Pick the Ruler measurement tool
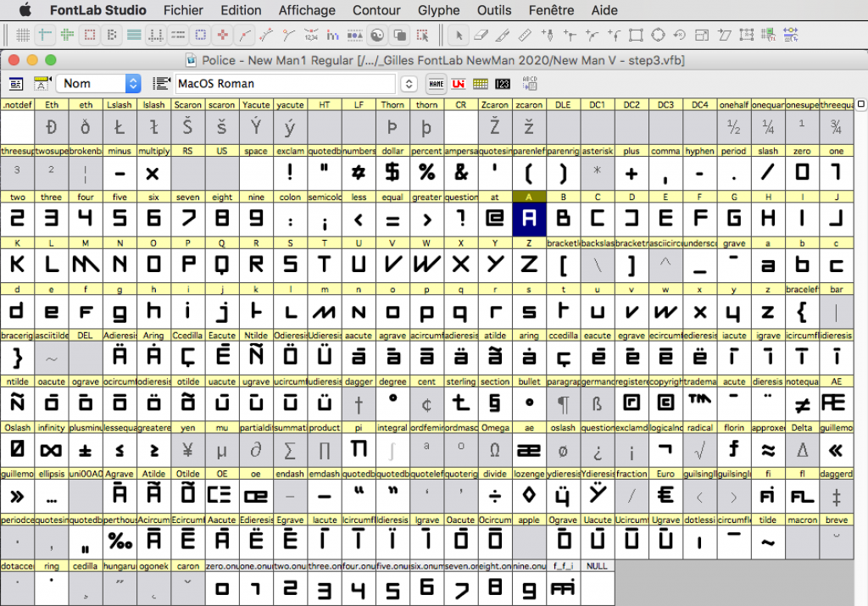This screenshot has width=868, height=606. [525, 35]
